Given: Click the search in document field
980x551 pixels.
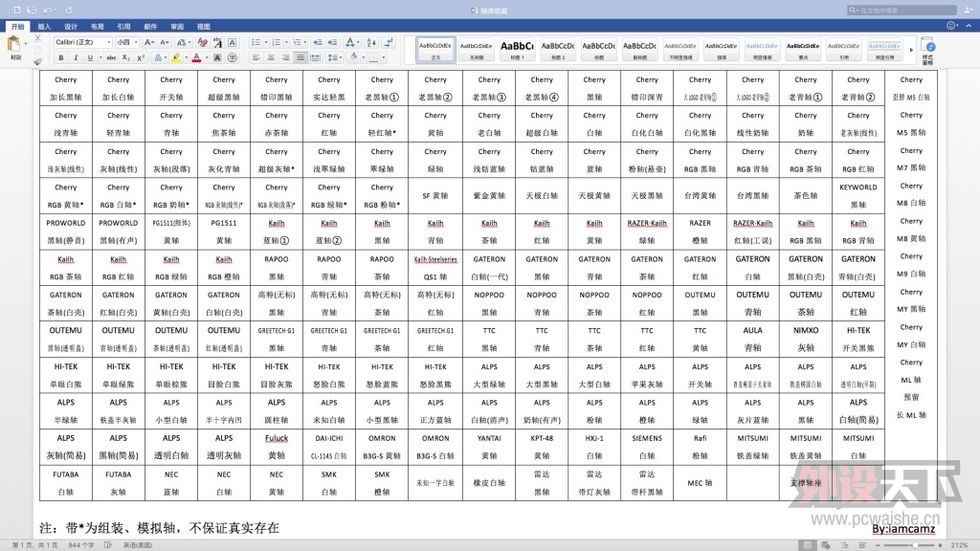Looking at the screenshot, I should pos(902,10).
